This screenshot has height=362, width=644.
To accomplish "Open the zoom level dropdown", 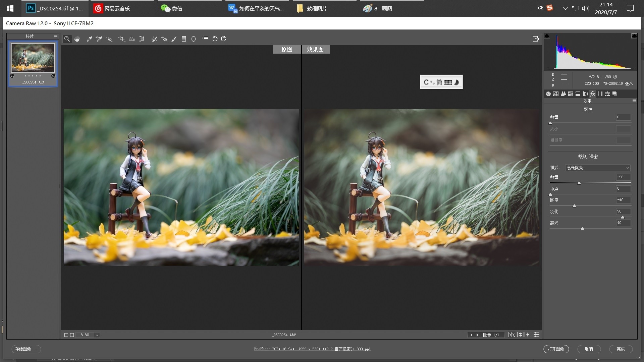I will click(x=97, y=335).
